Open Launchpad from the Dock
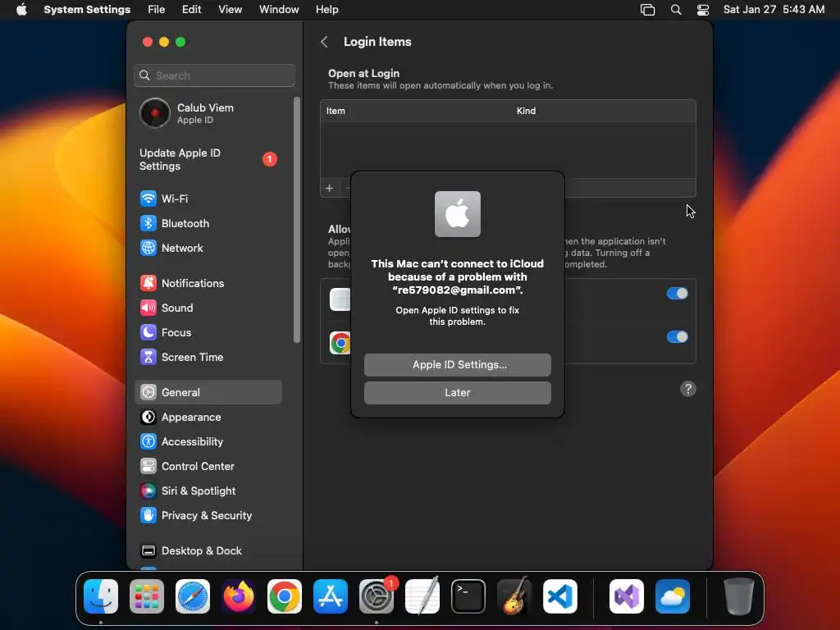Image resolution: width=840 pixels, height=630 pixels. [147, 596]
